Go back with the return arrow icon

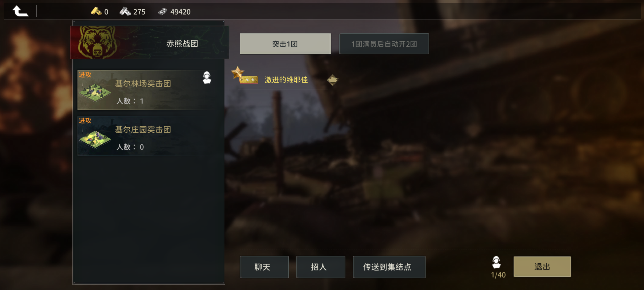click(x=21, y=11)
